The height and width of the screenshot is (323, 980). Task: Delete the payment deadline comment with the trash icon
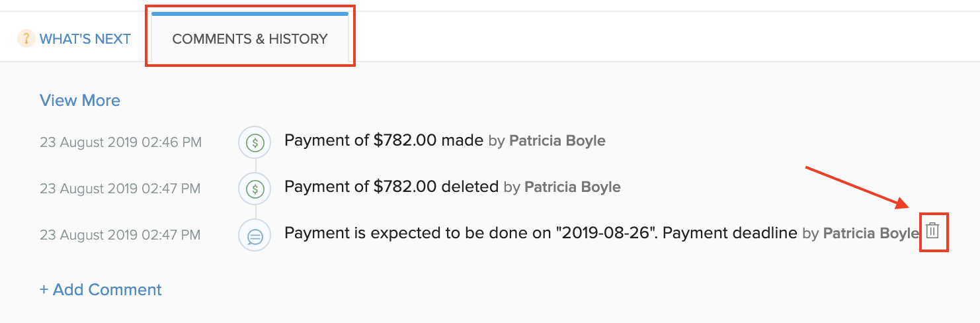[x=932, y=231]
